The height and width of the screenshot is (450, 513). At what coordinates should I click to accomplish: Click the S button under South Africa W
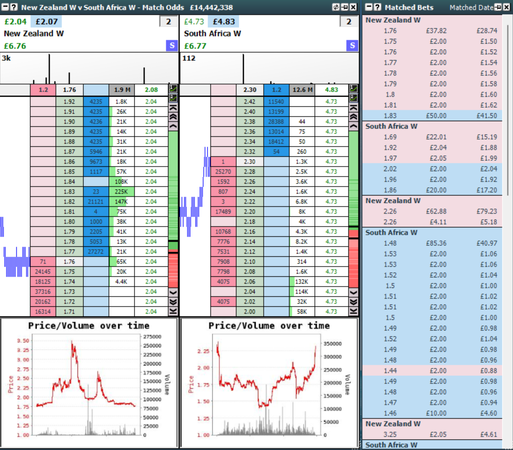point(352,46)
